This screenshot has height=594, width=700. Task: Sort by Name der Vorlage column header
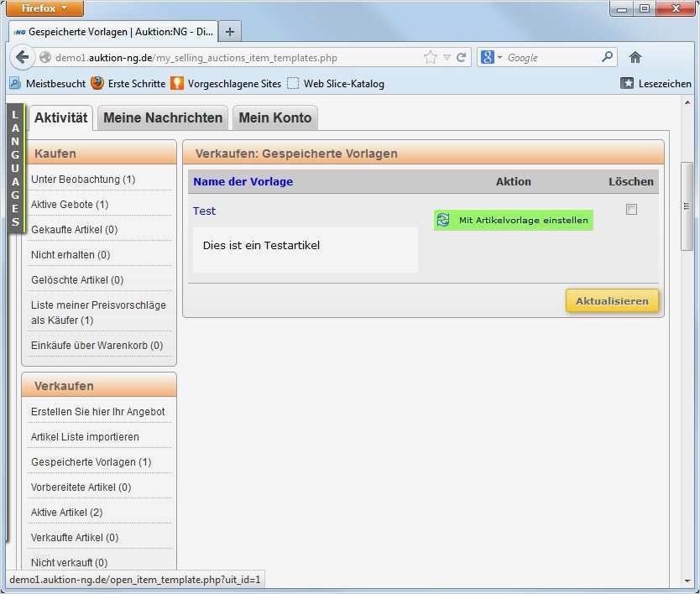[x=243, y=181]
